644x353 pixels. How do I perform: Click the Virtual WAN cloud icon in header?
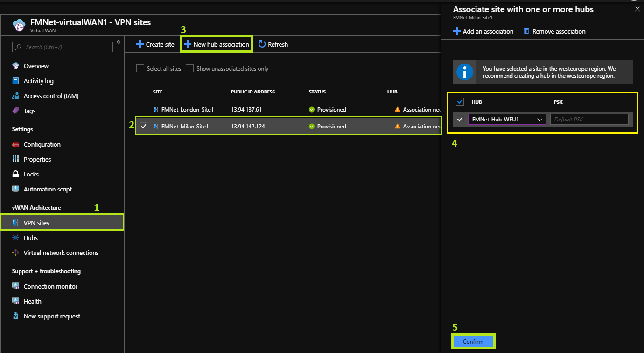pyautogui.click(x=19, y=26)
